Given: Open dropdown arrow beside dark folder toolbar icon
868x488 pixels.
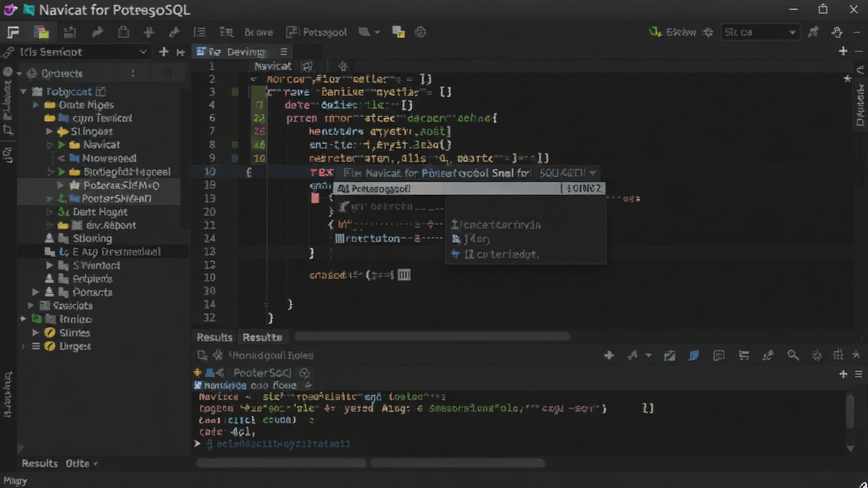Looking at the screenshot, I should (377, 32).
